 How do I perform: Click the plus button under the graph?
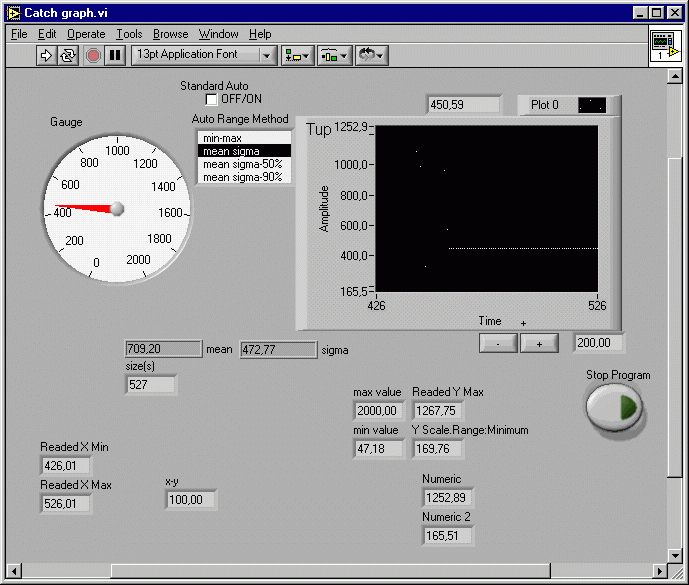[x=539, y=343]
